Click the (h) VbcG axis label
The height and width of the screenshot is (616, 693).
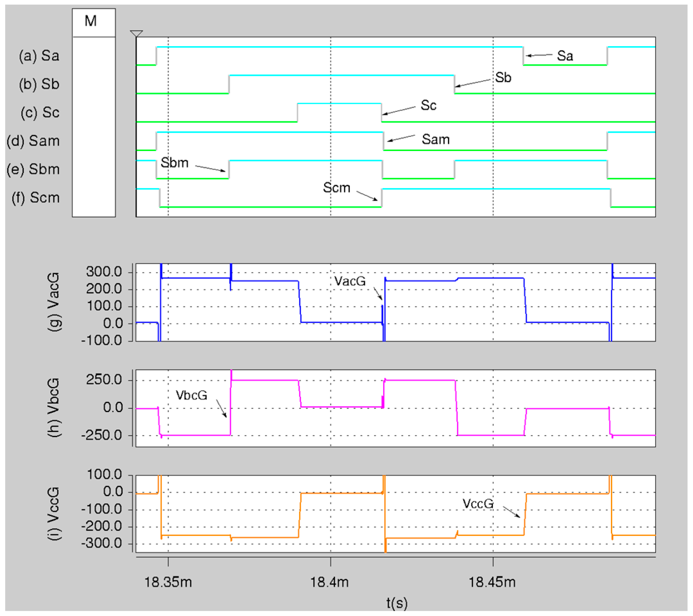[x=54, y=408]
